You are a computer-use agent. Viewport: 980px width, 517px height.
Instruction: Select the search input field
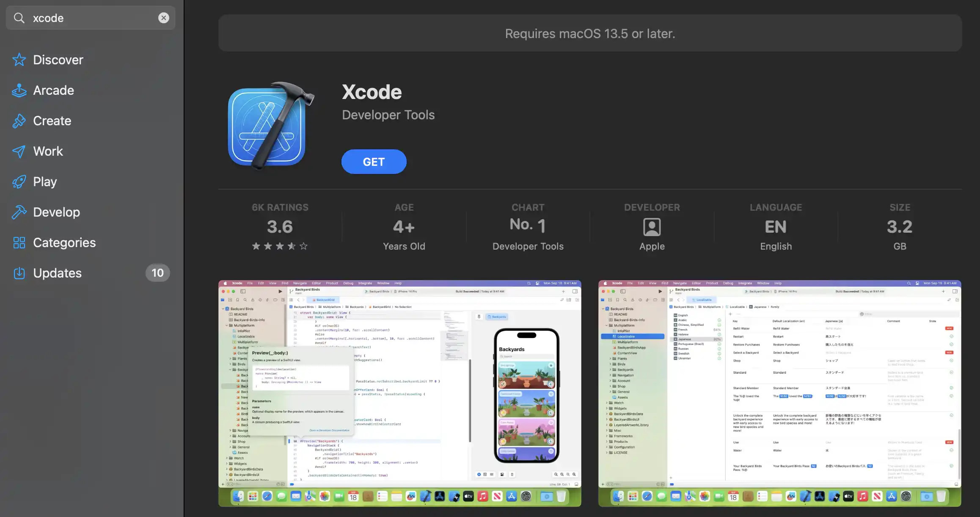click(x=91, y=17)
